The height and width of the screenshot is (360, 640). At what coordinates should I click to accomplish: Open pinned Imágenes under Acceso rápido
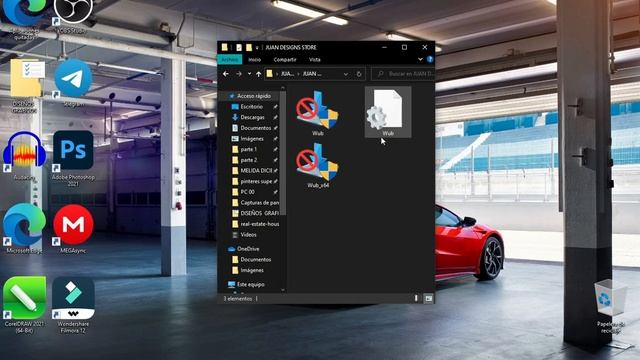(x=251, y=139)
